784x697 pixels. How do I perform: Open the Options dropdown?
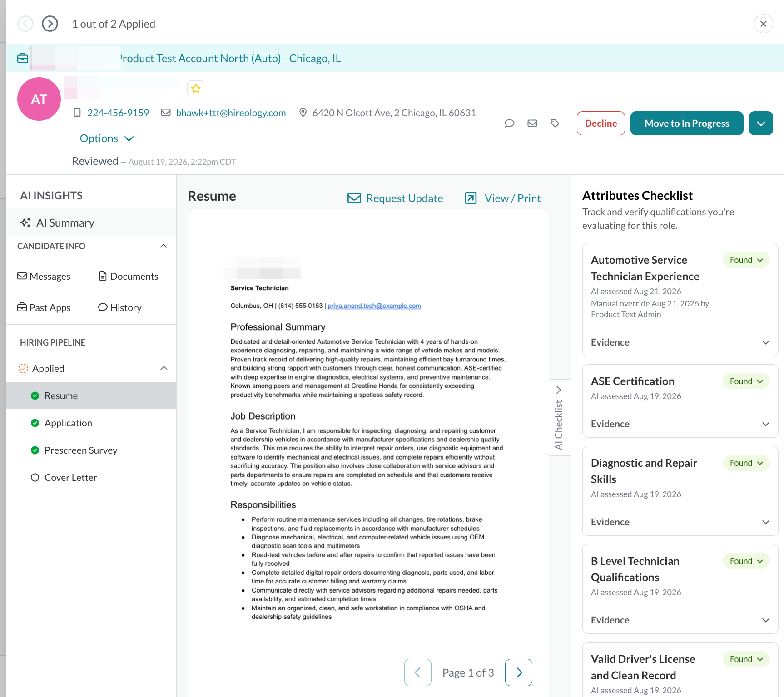pos(107,138)
